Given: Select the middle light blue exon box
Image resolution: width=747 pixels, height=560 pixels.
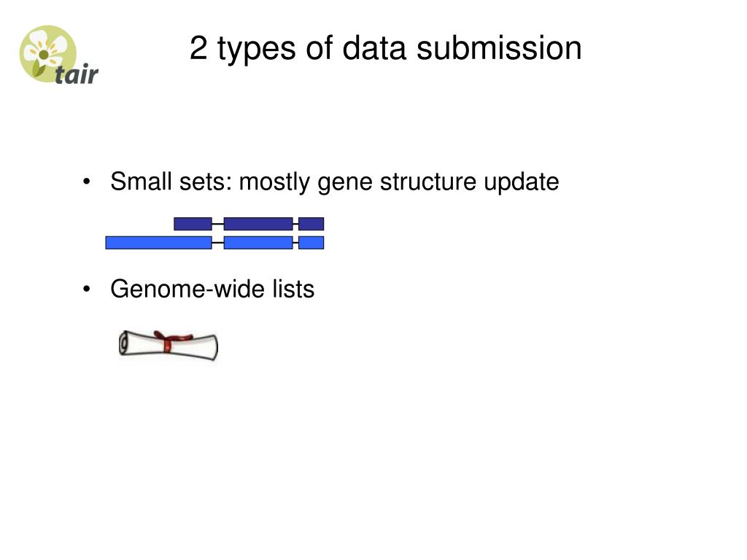Looking at the screenshot, I should pyautogui.click(x=258, y=243).
